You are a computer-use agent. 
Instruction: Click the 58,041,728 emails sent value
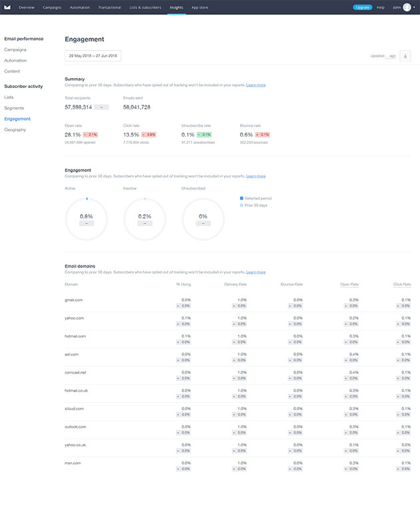click(137, 107)
